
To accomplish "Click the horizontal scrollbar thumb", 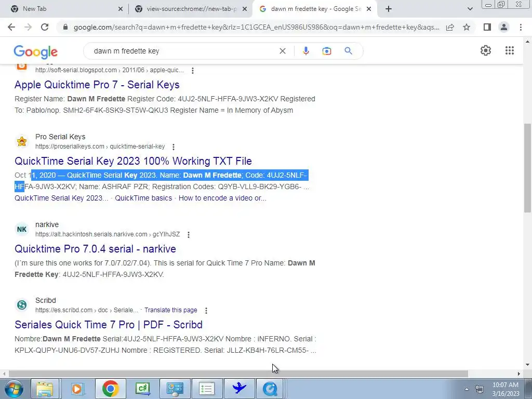I will click(238, 374).
